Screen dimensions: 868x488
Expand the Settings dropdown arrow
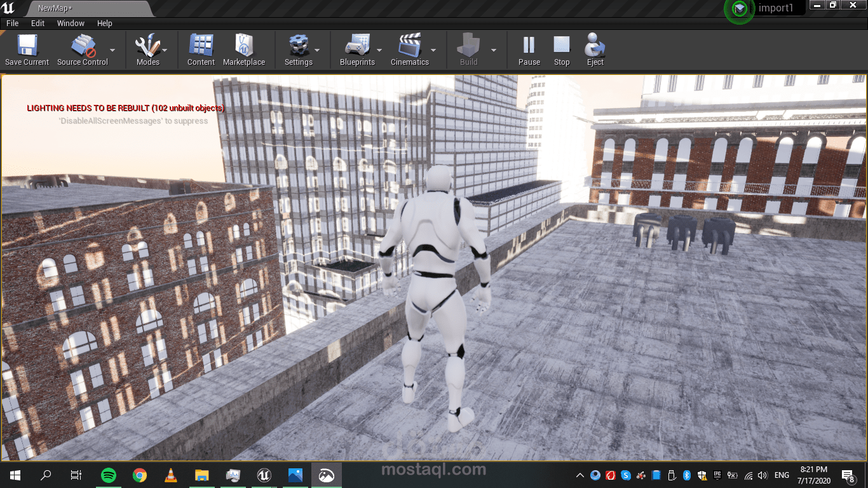click(317, 50)
